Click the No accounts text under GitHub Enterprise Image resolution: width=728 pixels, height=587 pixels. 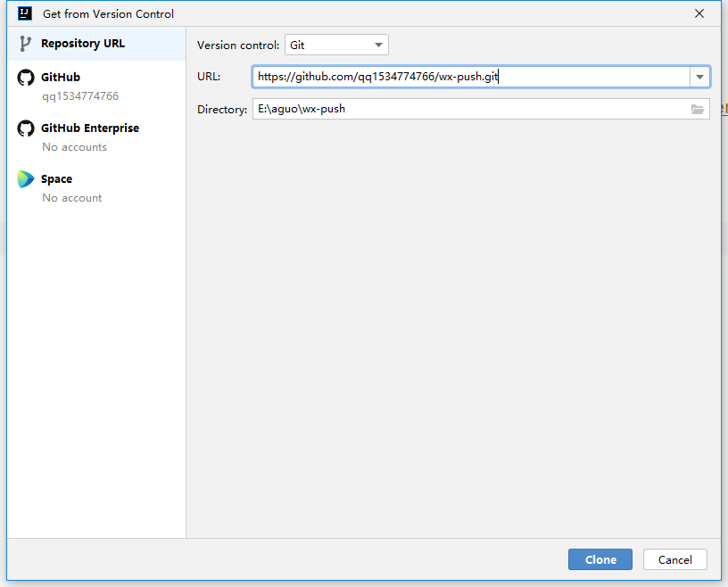(x=74, y=147)
